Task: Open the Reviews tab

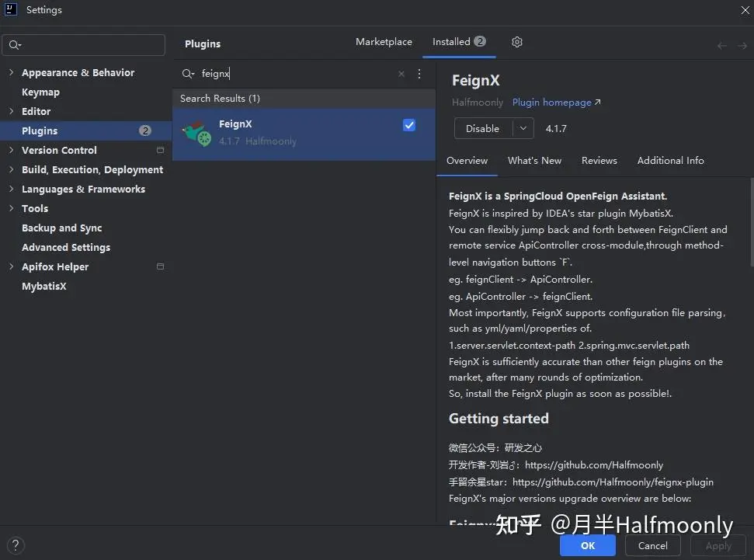Action: coord(599,161)
